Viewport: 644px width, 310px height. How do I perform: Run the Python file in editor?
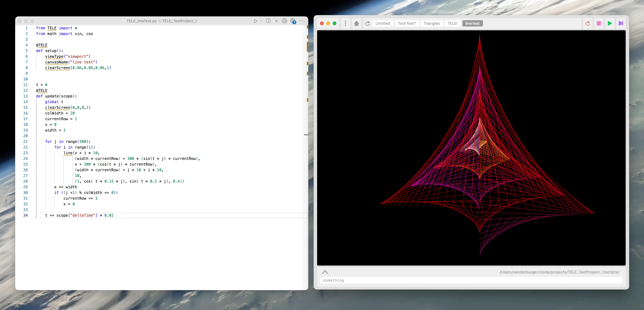[x=255, y=21]
